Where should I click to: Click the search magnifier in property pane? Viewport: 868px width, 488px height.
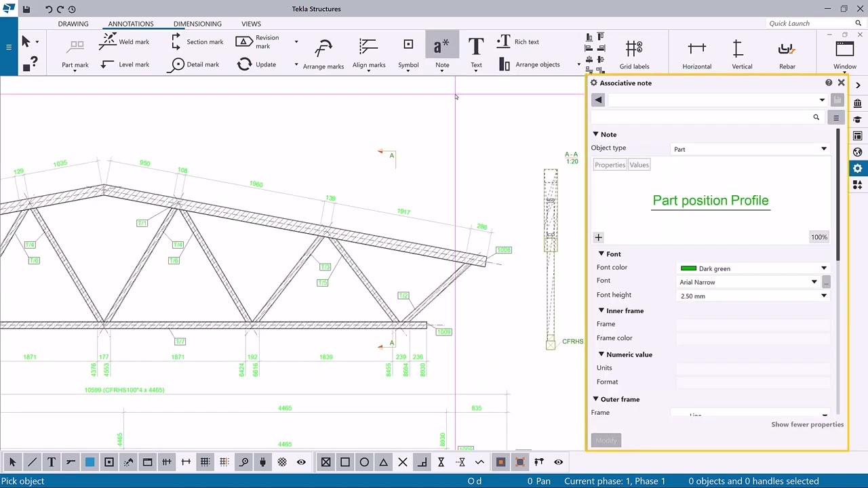tap(816, 117)
